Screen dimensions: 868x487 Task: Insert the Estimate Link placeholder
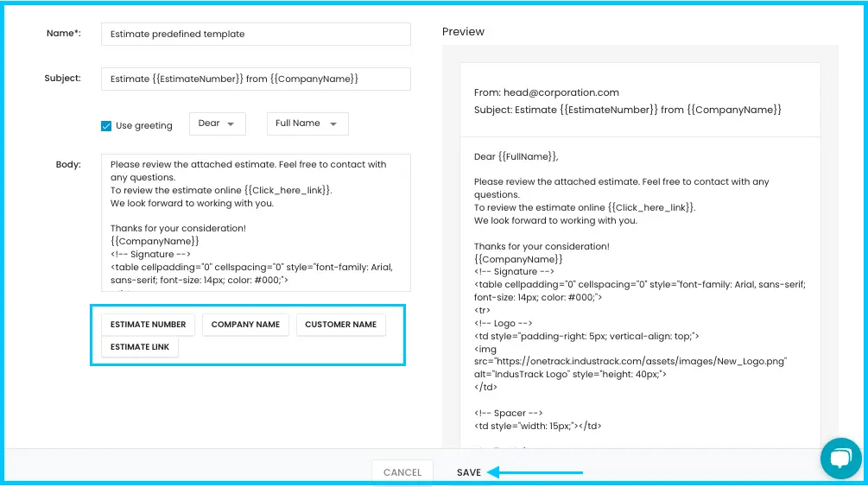tap(140, 347)
